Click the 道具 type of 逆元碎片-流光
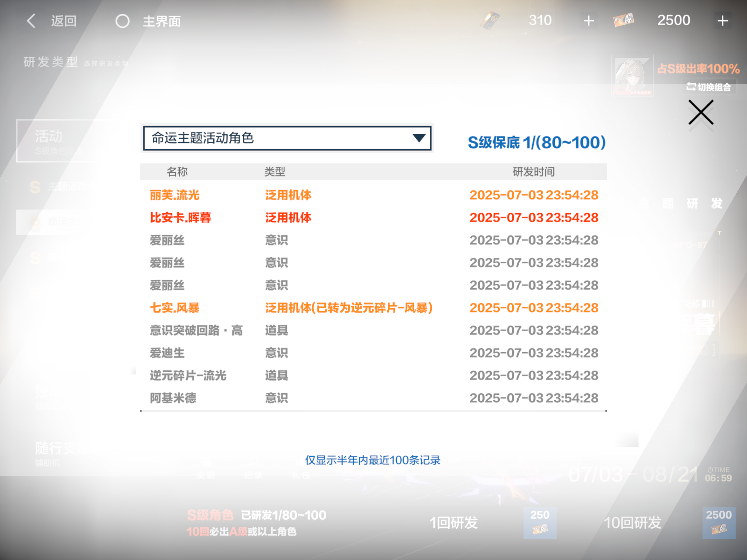Viewport: 747px width, 560px height. tap(276, 375)
